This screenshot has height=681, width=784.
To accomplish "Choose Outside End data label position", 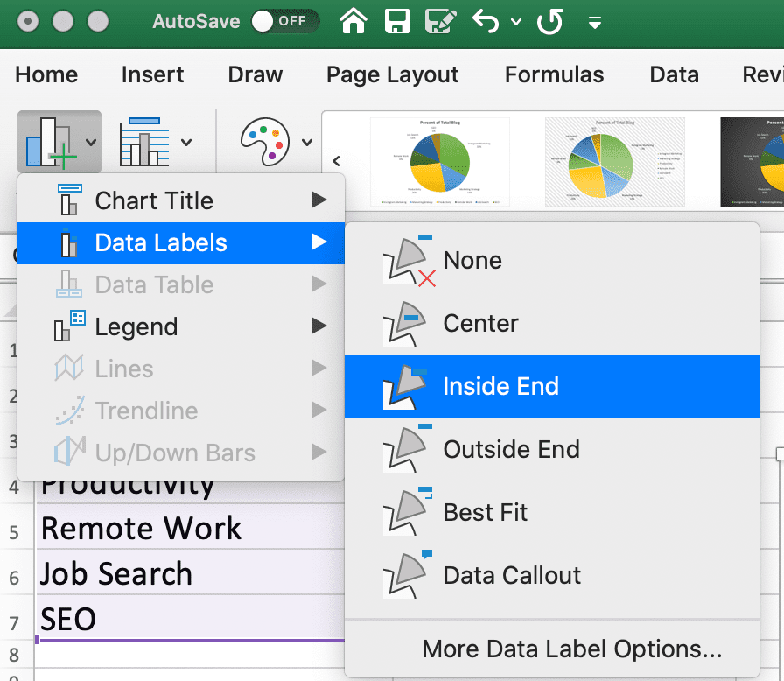I will click(511, 450).
